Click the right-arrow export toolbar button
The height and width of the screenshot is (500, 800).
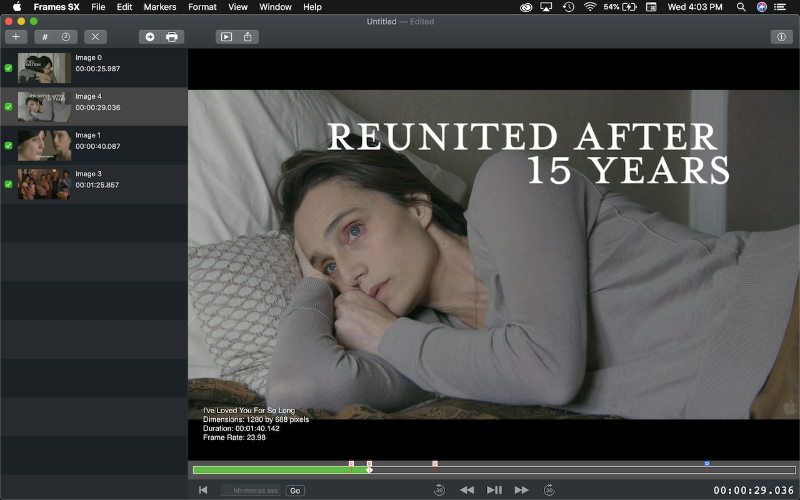(x=150, y=37)
